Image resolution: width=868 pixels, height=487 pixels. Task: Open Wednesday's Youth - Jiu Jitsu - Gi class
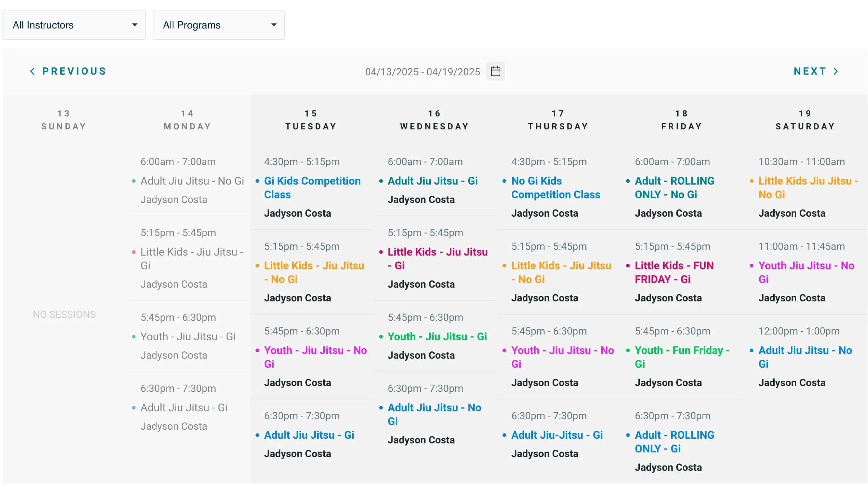(x=437, y=336)
